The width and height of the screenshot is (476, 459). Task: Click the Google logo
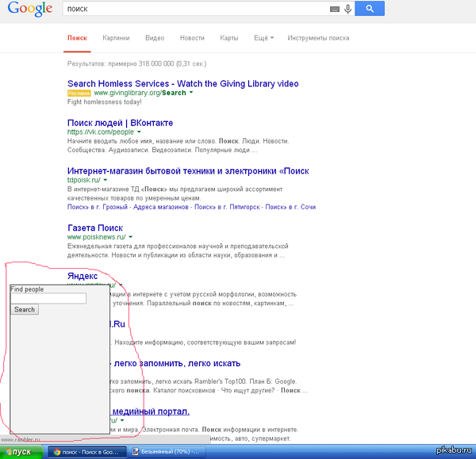click(30, 9)
